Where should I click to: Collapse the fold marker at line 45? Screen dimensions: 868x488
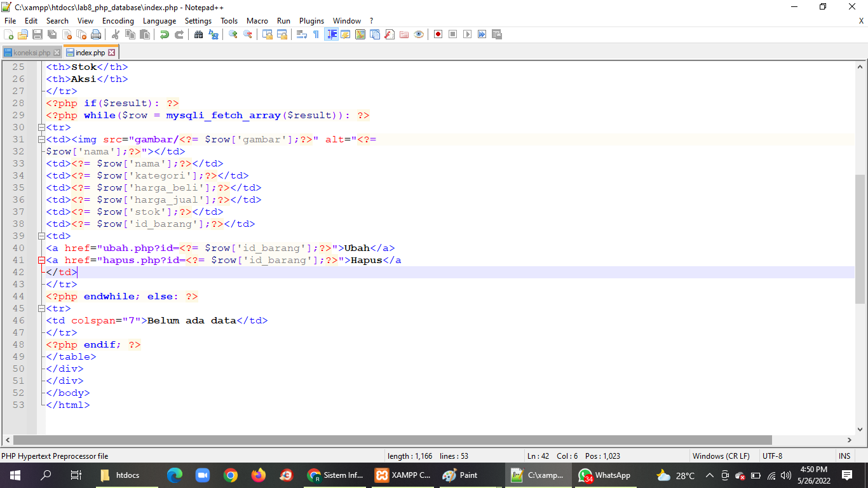(41, 308)
